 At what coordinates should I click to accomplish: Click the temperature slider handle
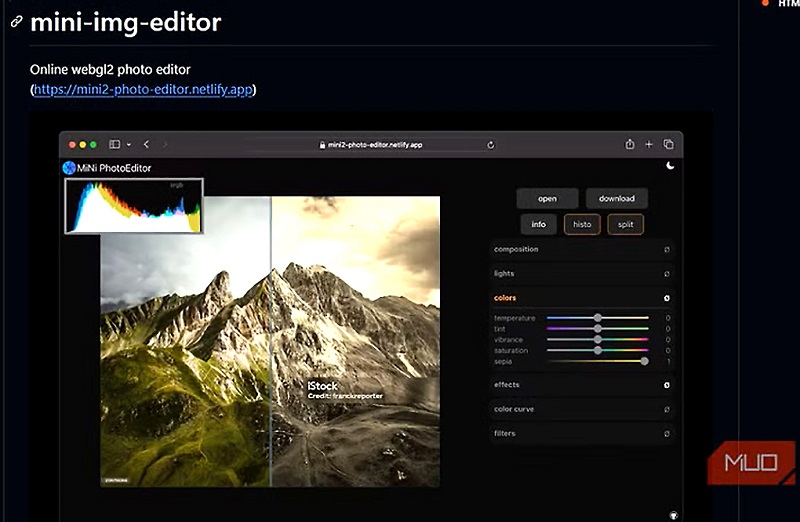pos(598,318)
